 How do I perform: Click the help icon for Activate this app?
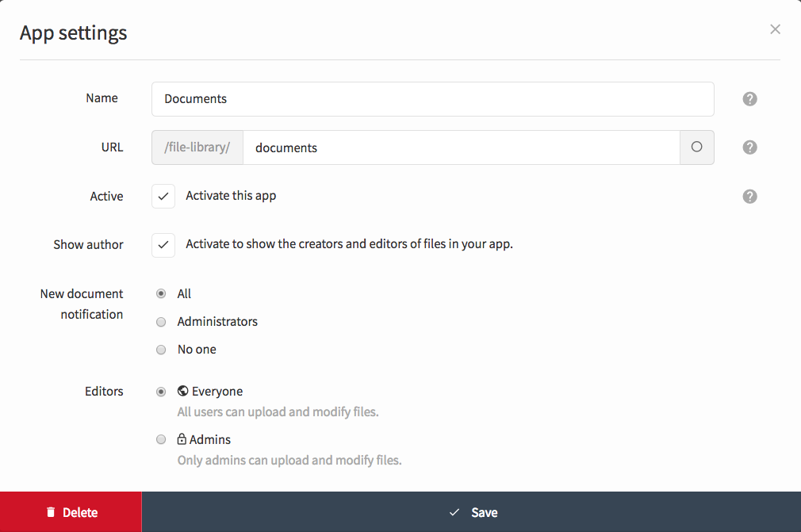749,197
